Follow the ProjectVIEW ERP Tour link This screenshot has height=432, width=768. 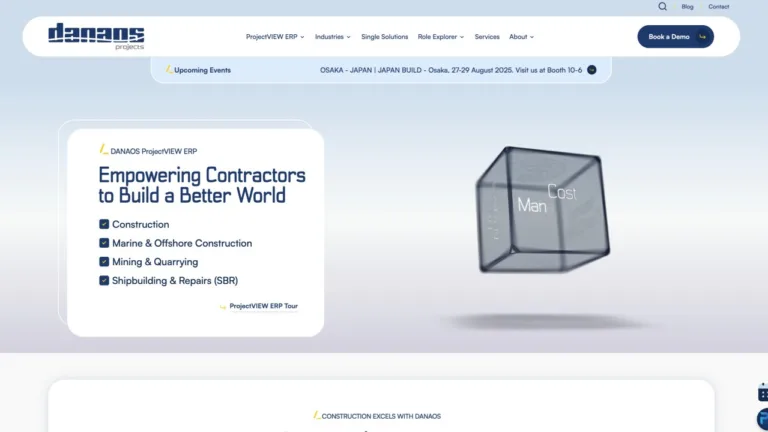pos(264,306)
